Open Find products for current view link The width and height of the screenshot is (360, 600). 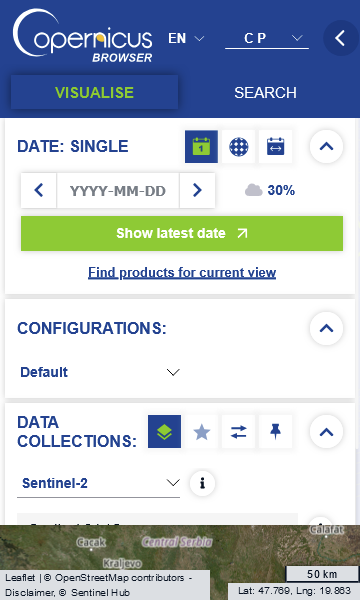click(x=182, y=272)
